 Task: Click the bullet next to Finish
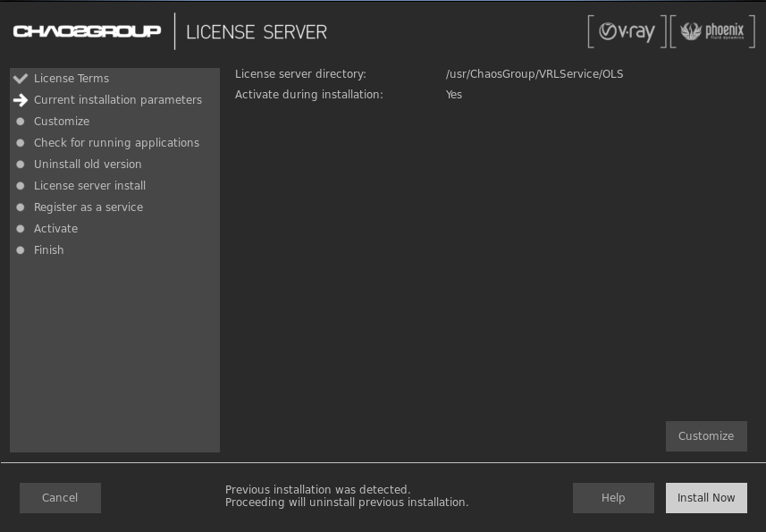pyautogui.click(x=20, y=250)
